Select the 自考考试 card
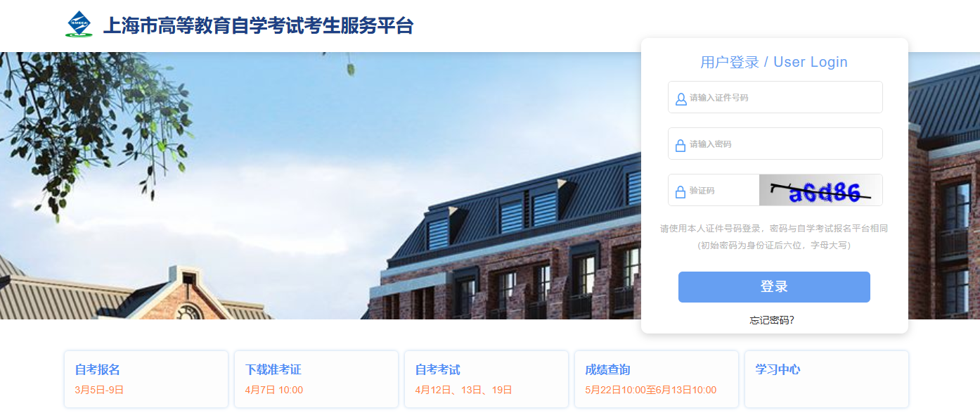 pos(486,379)
